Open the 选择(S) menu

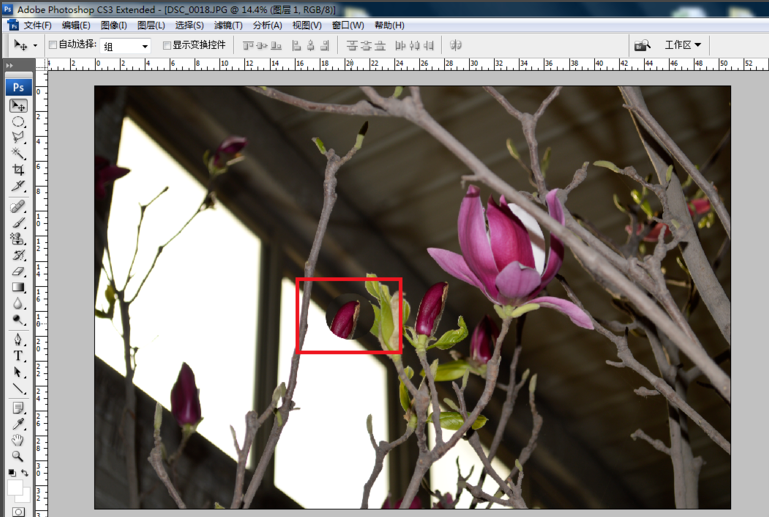(x=189, y=26)
